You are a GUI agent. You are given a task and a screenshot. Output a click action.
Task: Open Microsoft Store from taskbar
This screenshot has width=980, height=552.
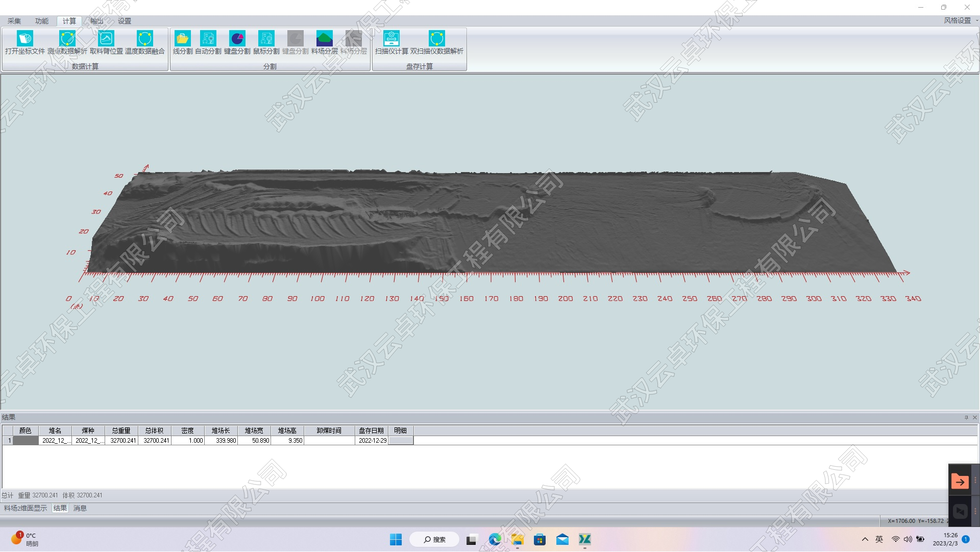pyautogui.click(x=540, y=539)
